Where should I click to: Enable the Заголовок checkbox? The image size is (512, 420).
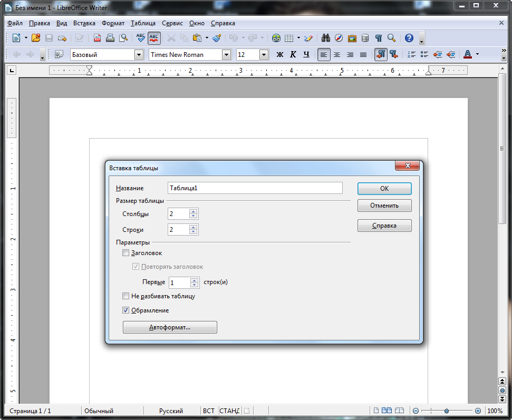(125, 253)
